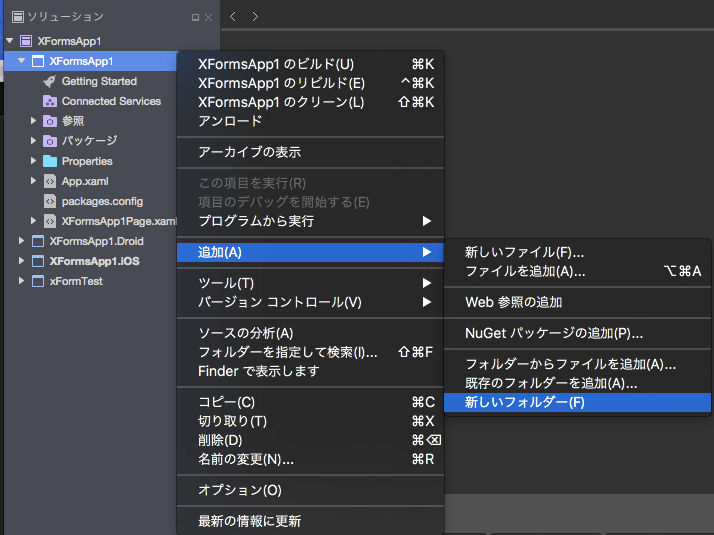Click the Properties folder icon
714x535 pixels.
tap(50, 161)
